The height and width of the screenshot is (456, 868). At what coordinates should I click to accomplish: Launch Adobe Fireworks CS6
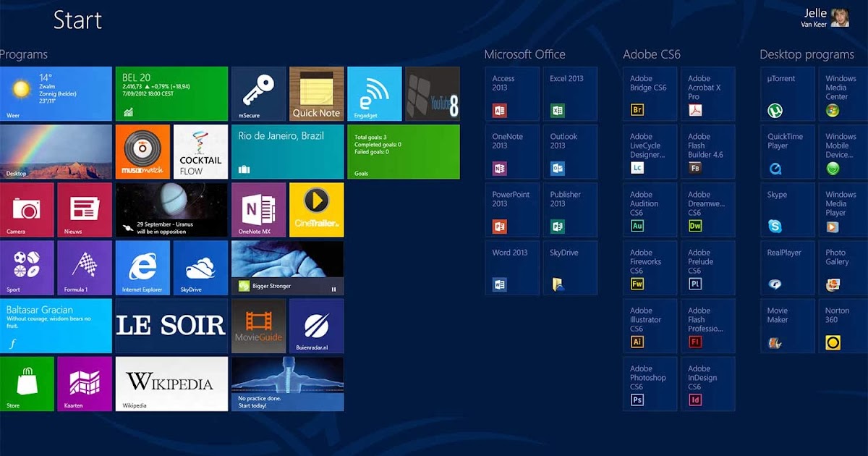[650, 268]
